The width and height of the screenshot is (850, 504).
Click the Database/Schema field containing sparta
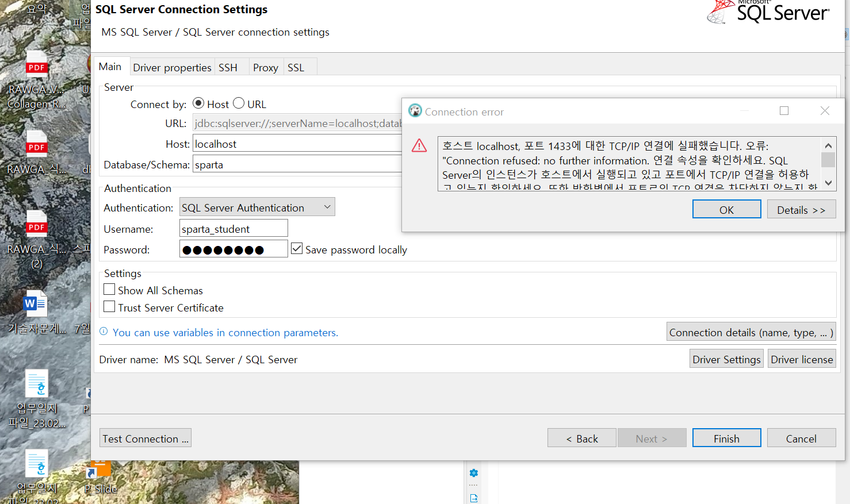[x=297, y=164]
